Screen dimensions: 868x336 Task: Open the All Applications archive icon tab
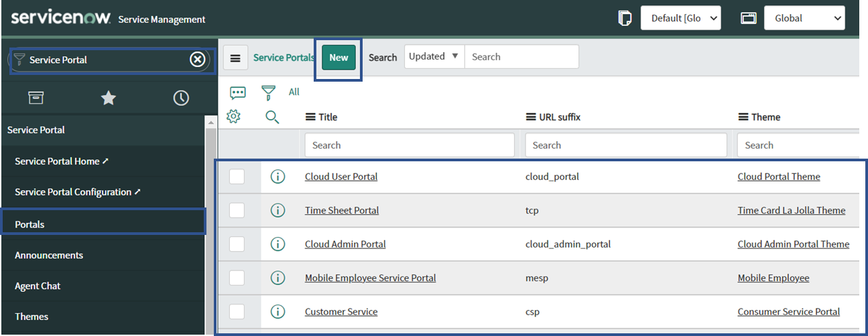pyautogui.click(x=36, y=98)
